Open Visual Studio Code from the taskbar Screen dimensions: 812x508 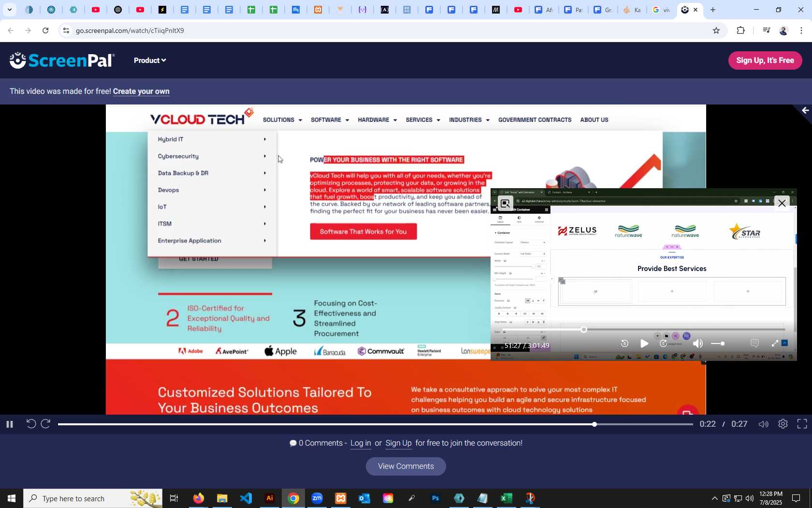[246, 498]
